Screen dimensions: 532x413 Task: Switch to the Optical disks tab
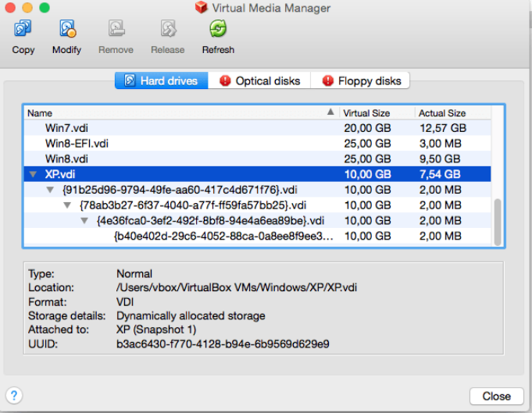point(259,80)
